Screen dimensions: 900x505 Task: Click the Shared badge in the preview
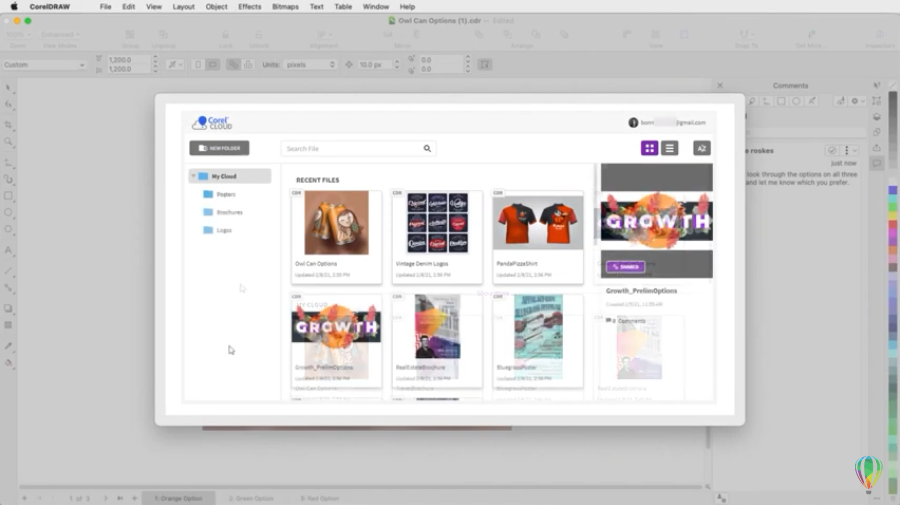pos(625,267)
